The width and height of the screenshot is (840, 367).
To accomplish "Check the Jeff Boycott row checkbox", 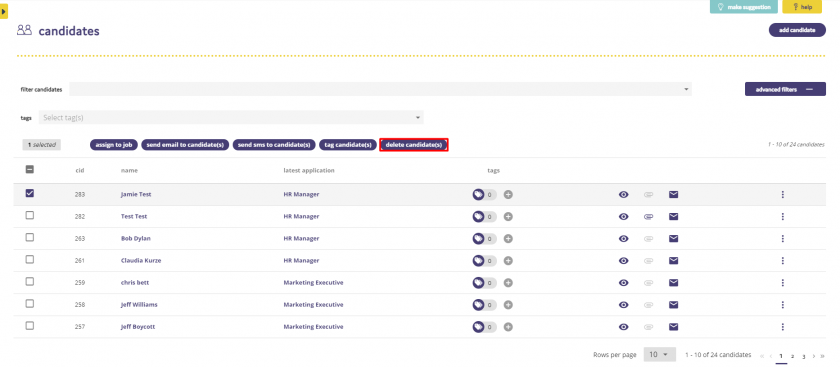I will pos(30,325).
